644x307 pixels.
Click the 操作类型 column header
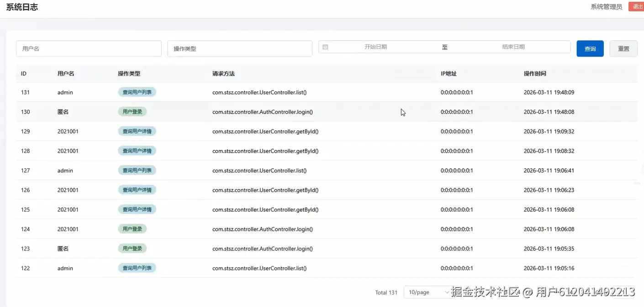pos(129,74)
